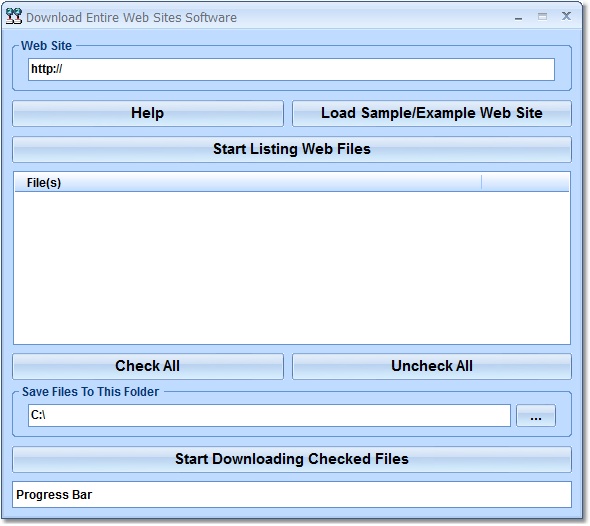Click inside the empty file list area
590x526 pixels.
[292, 268]
